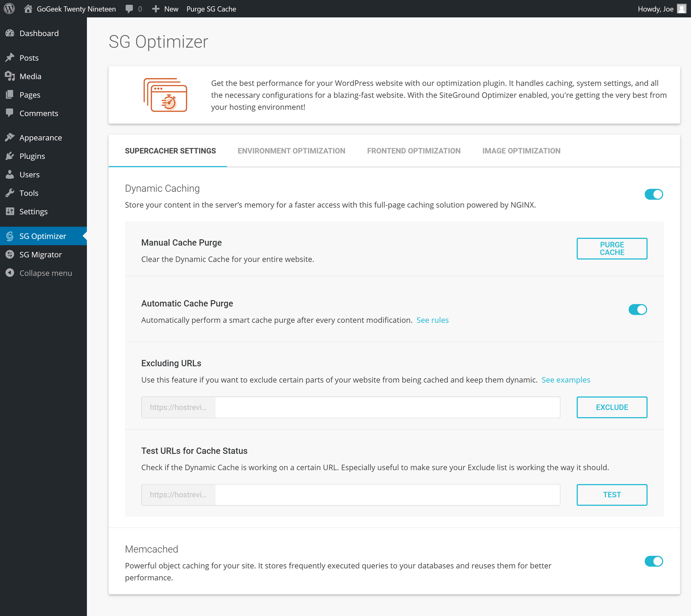Toggle Automatic Cache Purge switch
Image resolution: width=691 pixels, height=616 pixels.
(638, 309)
